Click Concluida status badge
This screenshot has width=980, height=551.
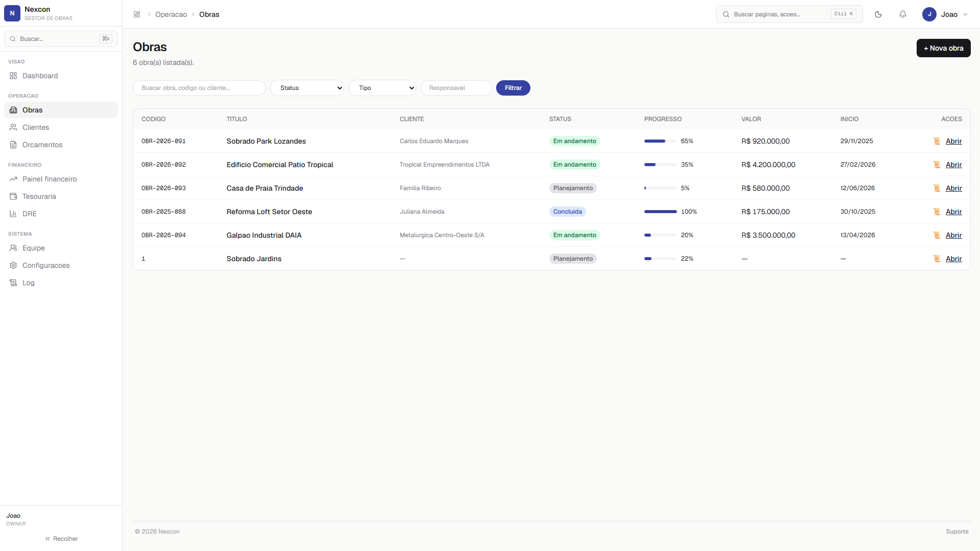[x=567, y=212]
